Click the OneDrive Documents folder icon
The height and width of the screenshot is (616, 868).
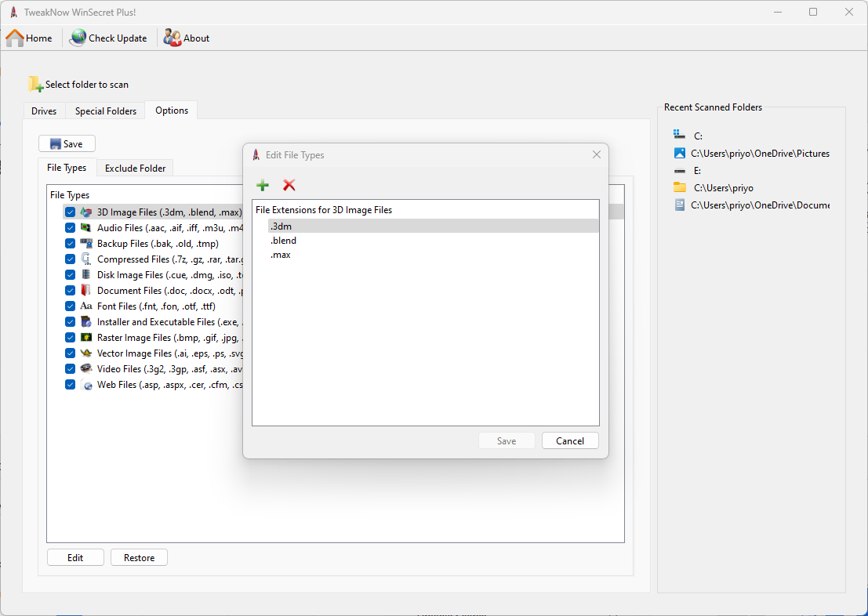coord(679,205)
